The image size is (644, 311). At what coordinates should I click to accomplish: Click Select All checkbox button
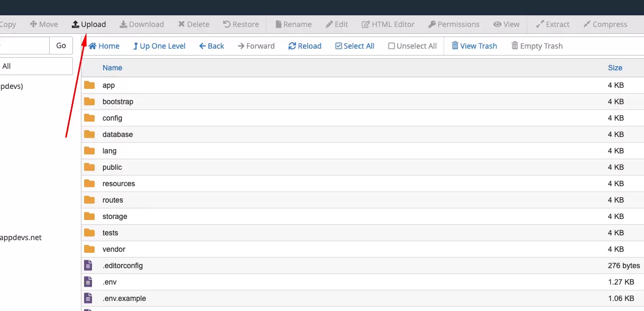coord(355,46)
